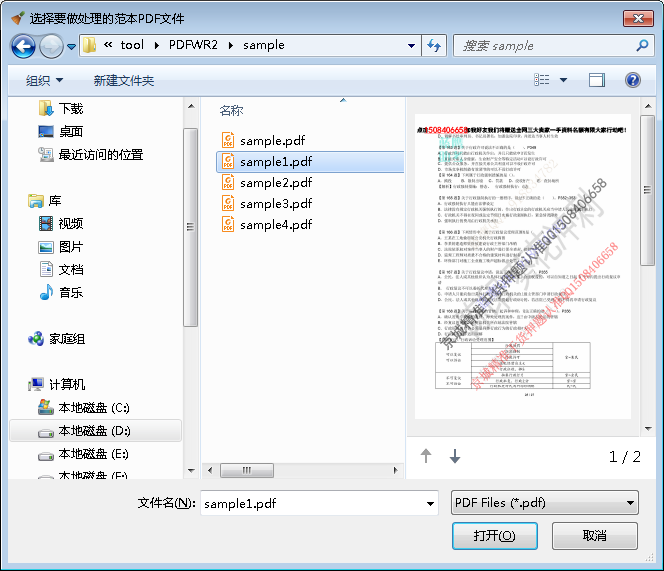Open 下载 (Downloads) in the sidebar
The image size is (664, 571).
click(x=61, y=108)
